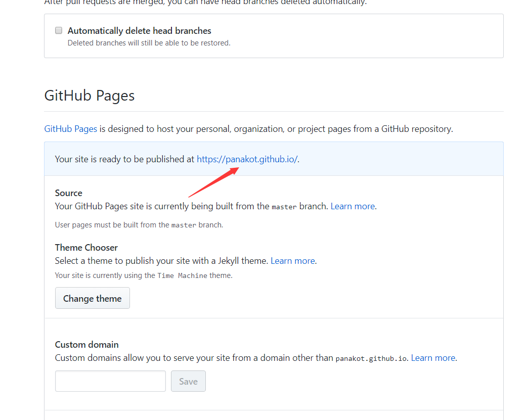The image size is (526, 420).
Task: Click the Save button for custom domain
Action: (x=188, y=381)
